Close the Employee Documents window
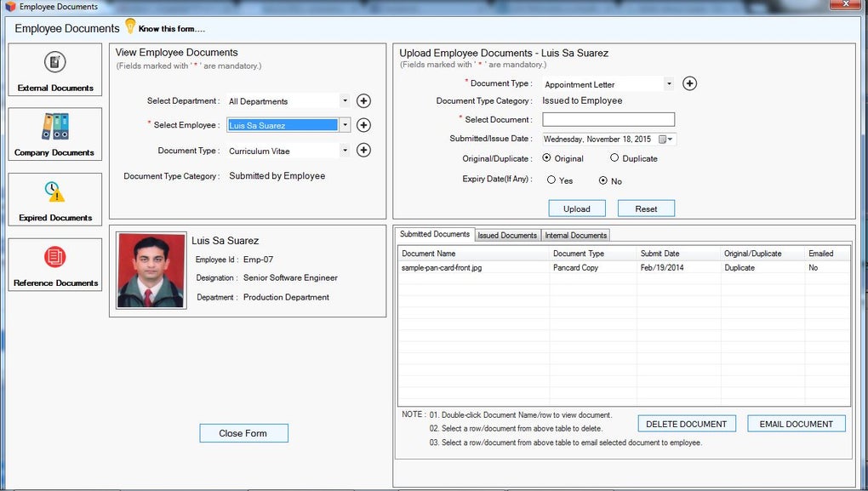This screenshot has height=491, width=868. [846, 4]
